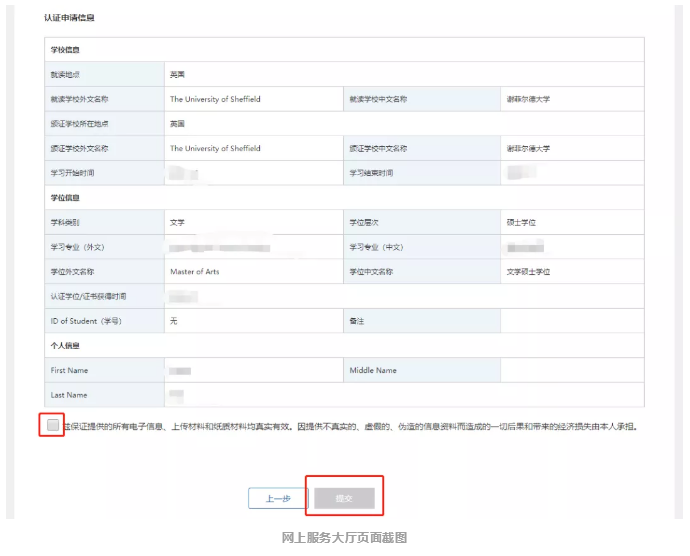
Task: Click the 颁证学校所在地点 label
Action: [79, 124]
